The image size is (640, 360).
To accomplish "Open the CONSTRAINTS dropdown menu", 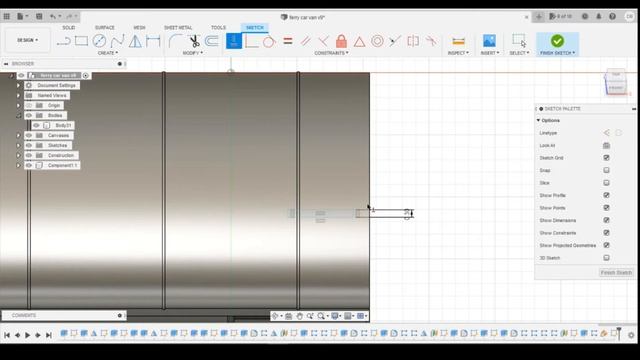I will (x=331, y=53).
